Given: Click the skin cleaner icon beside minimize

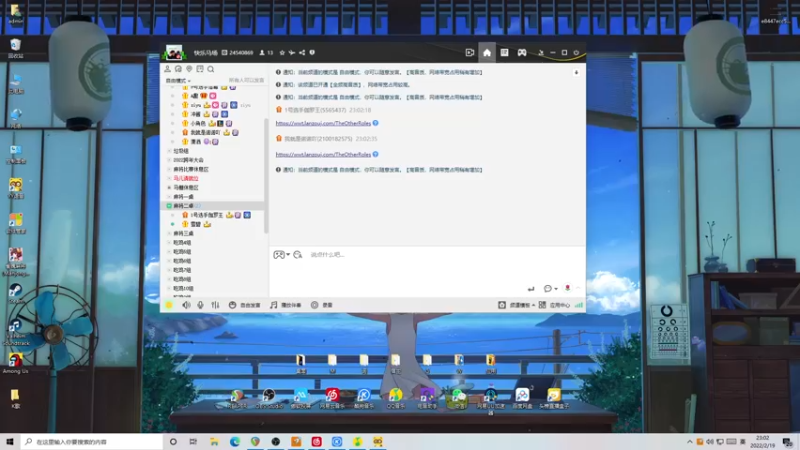Looking at the screenshot, I should 541,53.
